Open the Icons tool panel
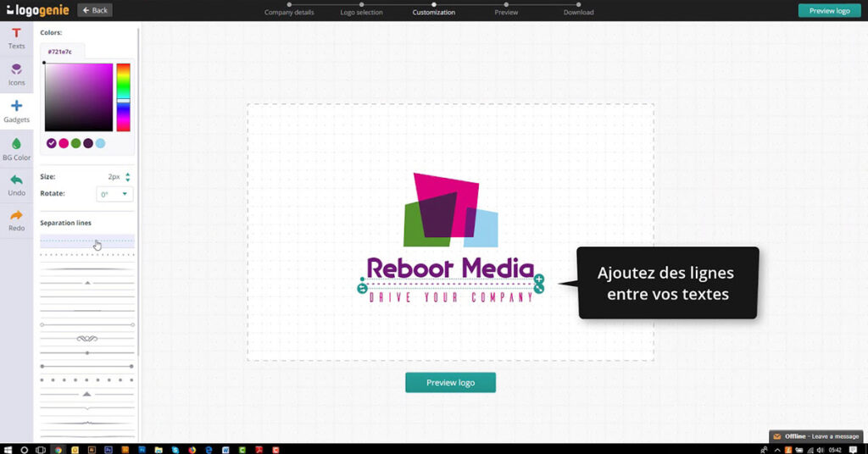The height and width of the screenshot is (454, 868). (x=16, y=74)
